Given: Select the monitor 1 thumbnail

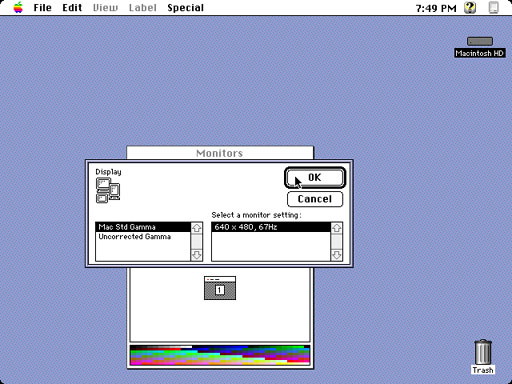Looking at the screenshot, I should click(220, 288).
